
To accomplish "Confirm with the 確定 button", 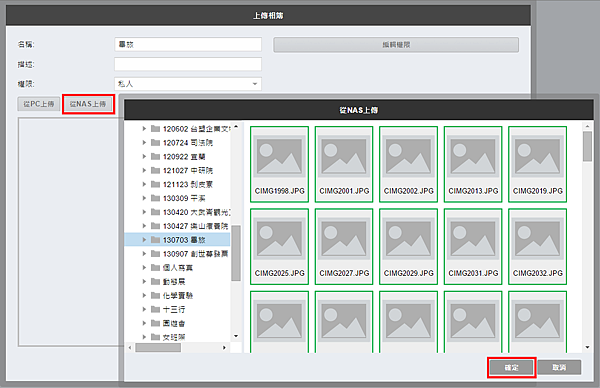I will [511, 367].
